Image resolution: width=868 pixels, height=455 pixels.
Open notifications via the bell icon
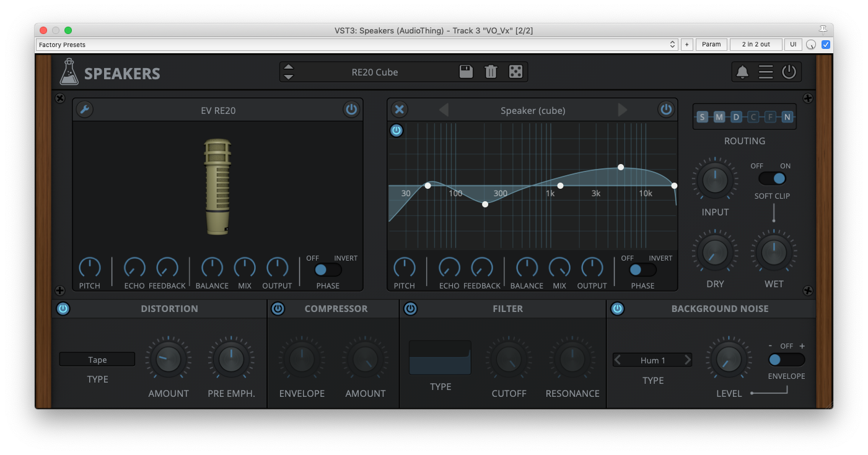[x=743, y=71]
